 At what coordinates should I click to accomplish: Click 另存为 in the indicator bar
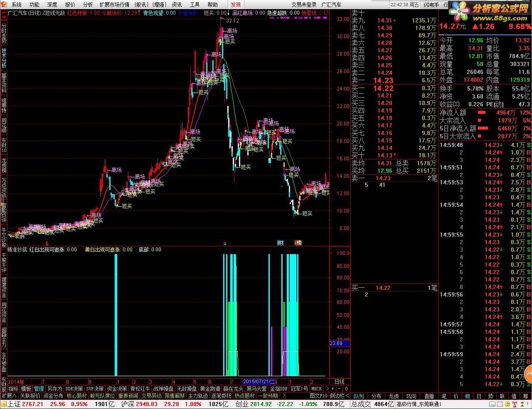54,389
